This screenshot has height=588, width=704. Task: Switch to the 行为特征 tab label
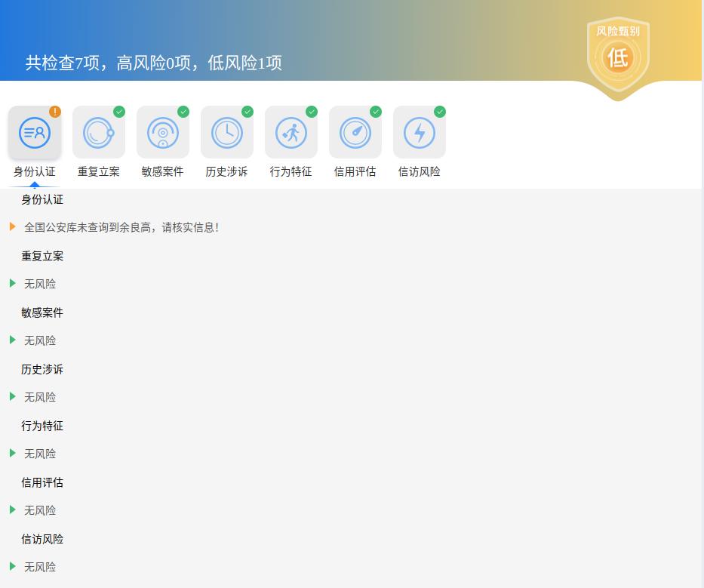[x=291, y=171]
